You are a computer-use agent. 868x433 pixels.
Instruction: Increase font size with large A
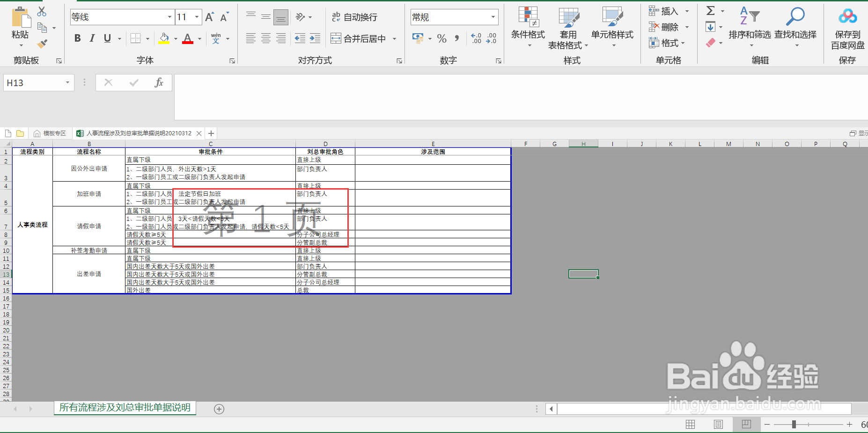click(210, 17)
